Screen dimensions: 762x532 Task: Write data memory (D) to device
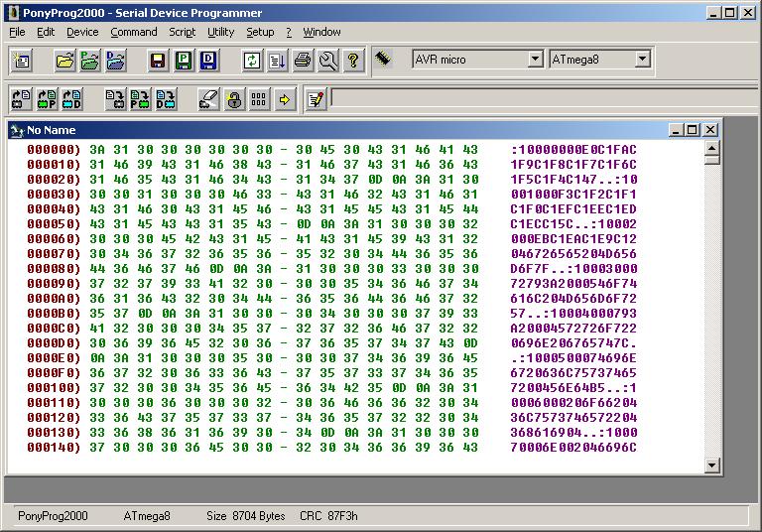[x=166, y=99]
